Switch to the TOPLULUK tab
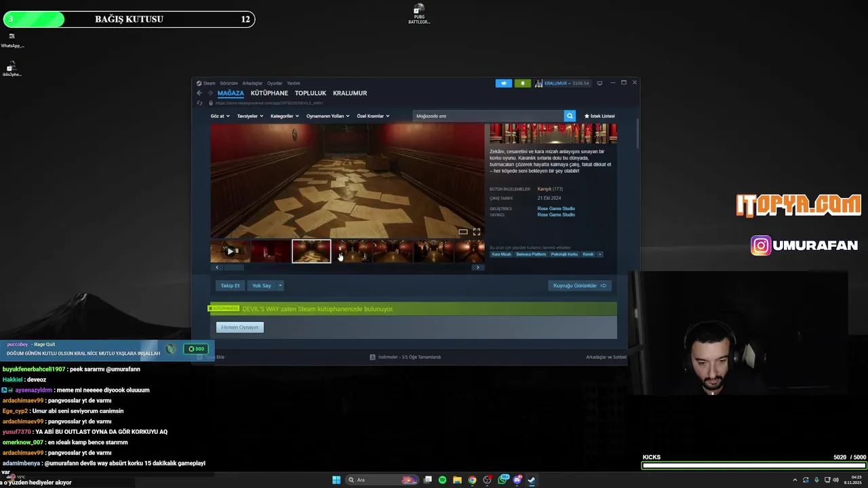Screen dimensions: 868x488 pyautogui.click(x=311, y=94)
